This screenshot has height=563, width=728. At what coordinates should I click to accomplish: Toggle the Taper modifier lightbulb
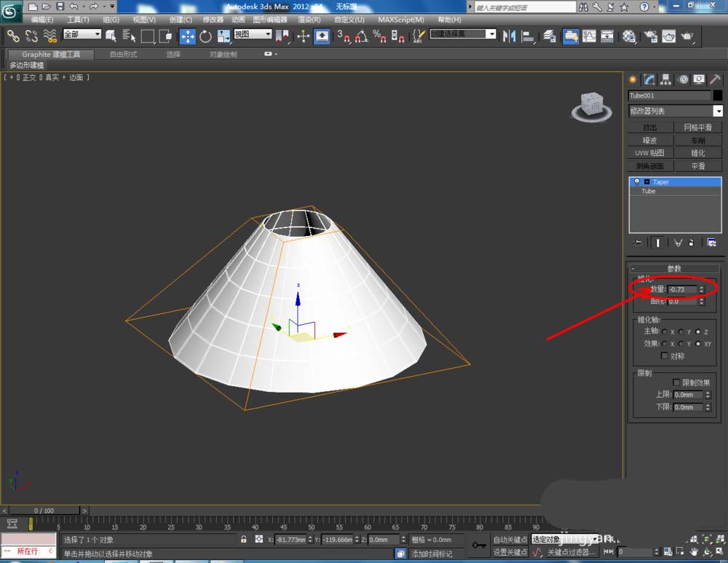click(x=637, y=182)
